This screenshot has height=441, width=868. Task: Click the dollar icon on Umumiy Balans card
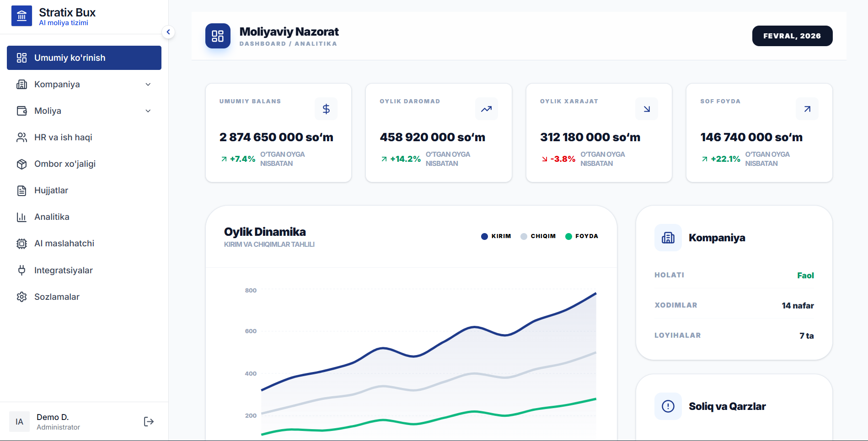(326, 109)
